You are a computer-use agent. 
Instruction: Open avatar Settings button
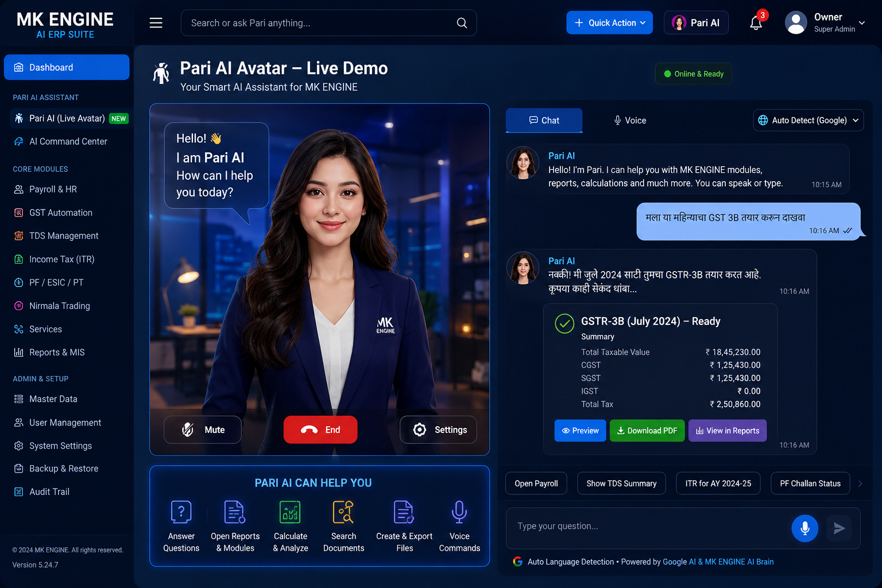(438, 430)
